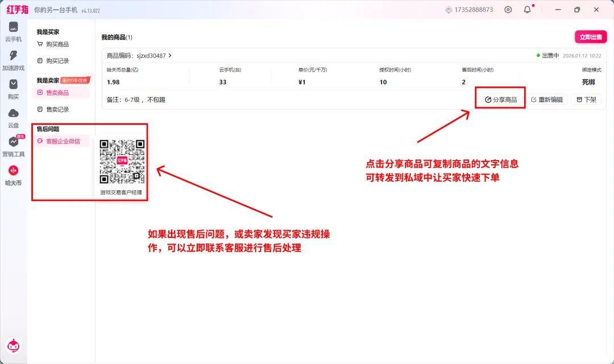Image resolution: width=614 pixels, height=364 pixels.
Task: Click the 下架 button
Action: coord(586,100)
